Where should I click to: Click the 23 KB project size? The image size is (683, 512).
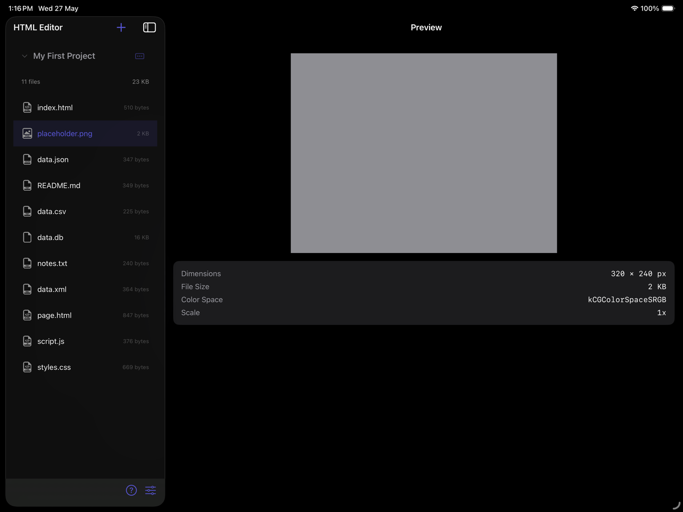(141, 82)
